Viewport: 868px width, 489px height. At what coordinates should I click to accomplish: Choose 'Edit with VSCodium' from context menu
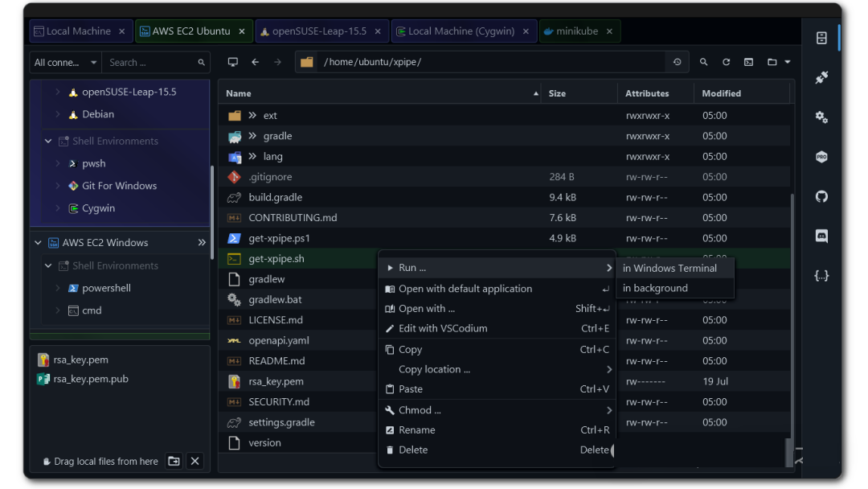coord(443,328)
